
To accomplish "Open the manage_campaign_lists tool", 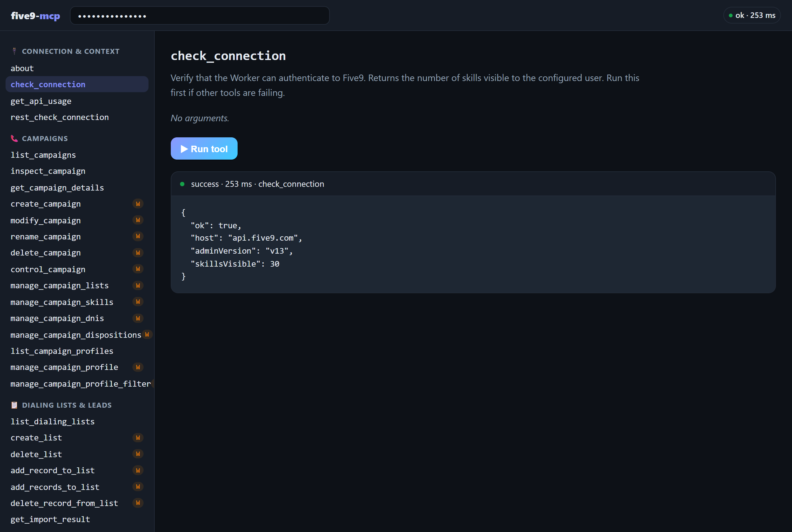I will 77,286.
